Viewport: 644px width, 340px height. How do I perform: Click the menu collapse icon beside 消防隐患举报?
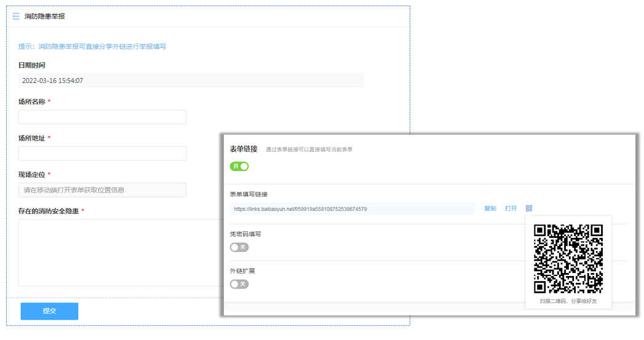(16, 17)
